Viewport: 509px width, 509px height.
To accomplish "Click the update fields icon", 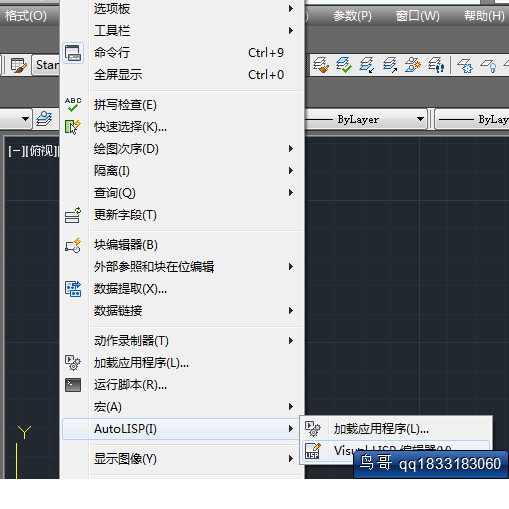I will (73, 215).
